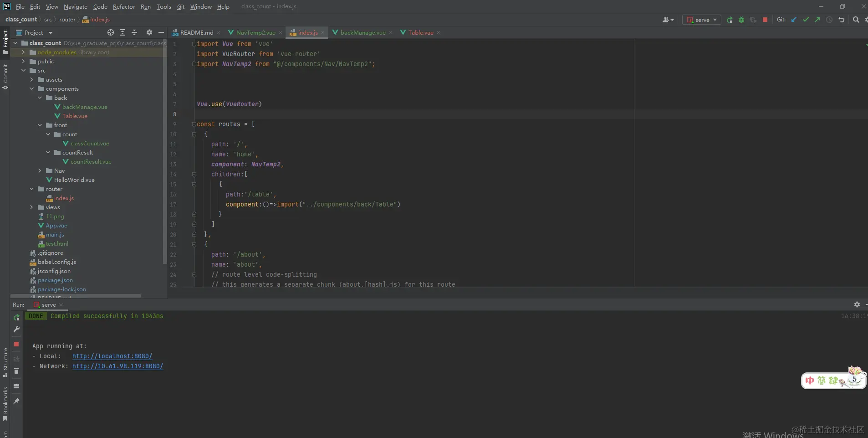Expand the views folder
This screenshot has height=438, width=868.
pos(32,207)
